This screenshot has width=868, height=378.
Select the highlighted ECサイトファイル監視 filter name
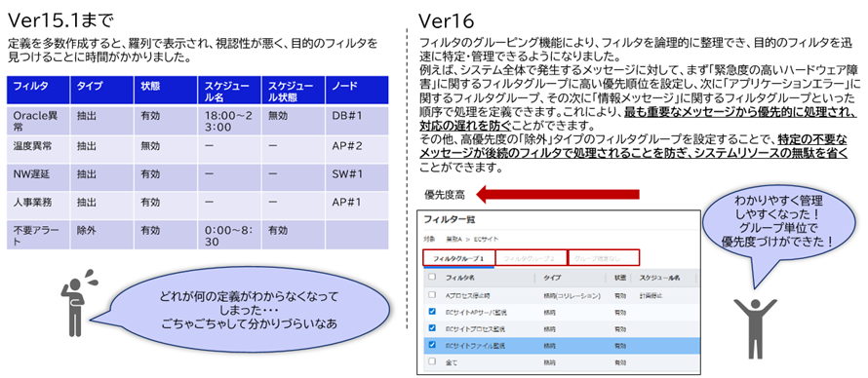click(475, 346)
